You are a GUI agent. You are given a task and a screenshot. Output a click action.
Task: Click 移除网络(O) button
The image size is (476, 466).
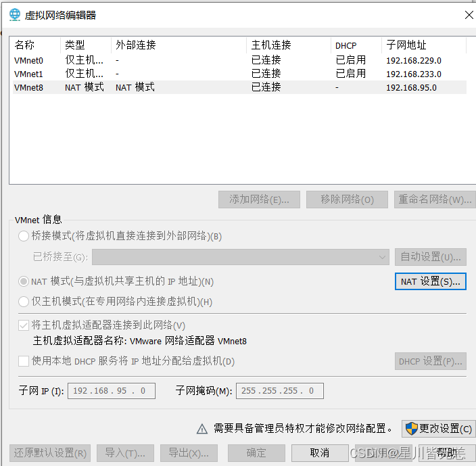coord(347,200)
